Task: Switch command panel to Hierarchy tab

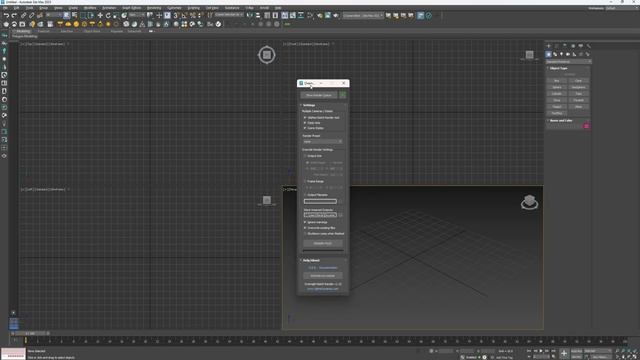Action: (564, 46)
